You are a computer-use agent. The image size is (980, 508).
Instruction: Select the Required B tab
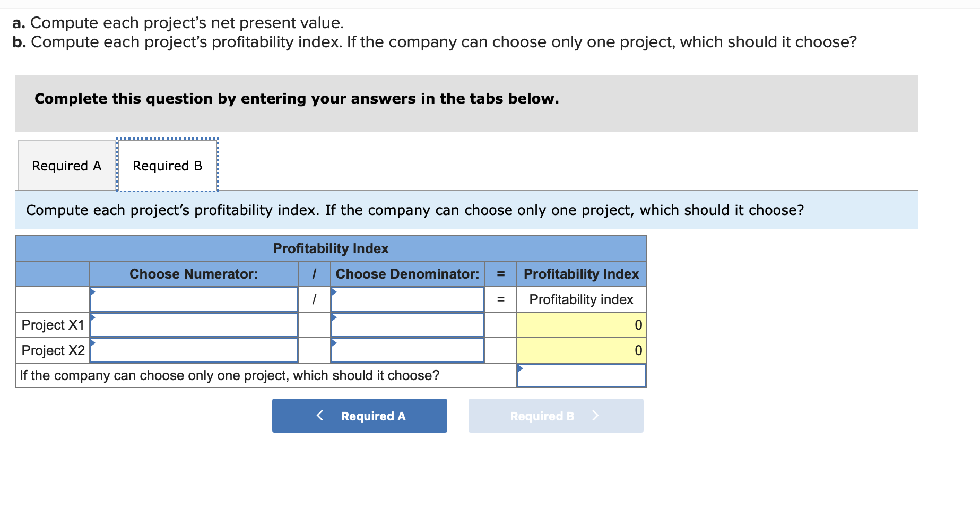(167, 165)
